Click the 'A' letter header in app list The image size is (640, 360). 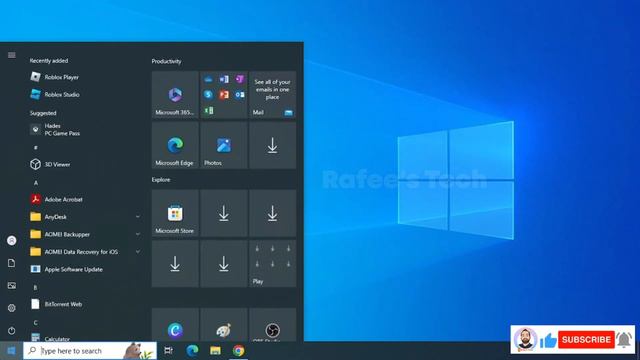tap(36, 182)
